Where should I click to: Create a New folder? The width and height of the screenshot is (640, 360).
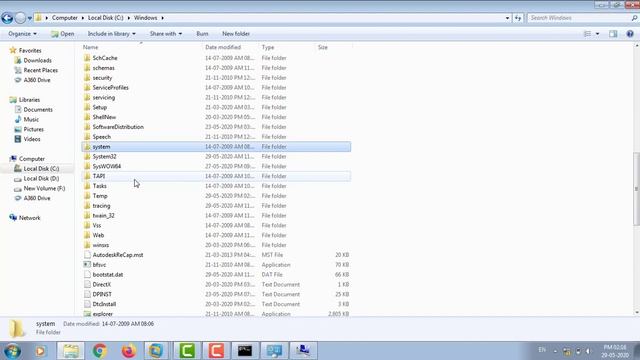[236, 34]
